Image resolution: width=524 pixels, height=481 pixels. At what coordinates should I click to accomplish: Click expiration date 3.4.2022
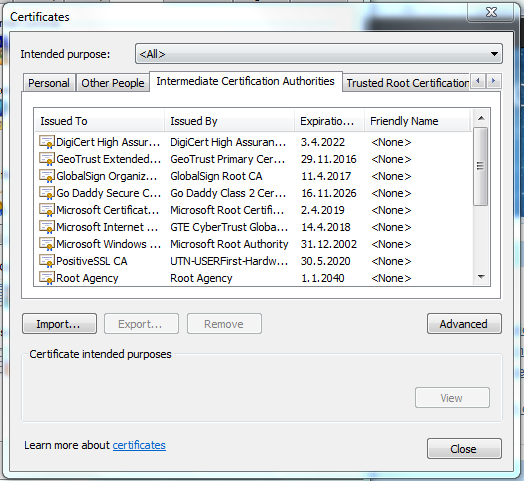point(322,142)
